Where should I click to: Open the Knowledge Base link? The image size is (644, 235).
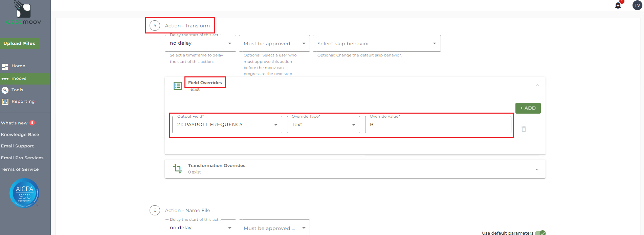point(20,135)
